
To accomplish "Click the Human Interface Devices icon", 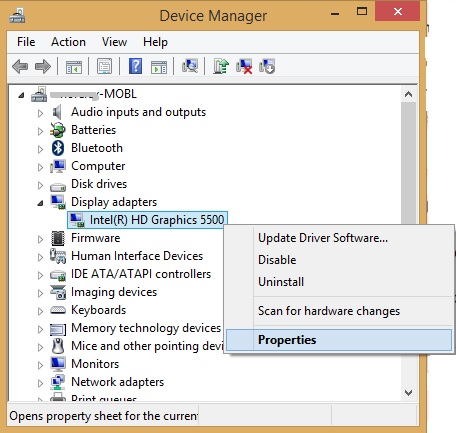I will 58,256.
